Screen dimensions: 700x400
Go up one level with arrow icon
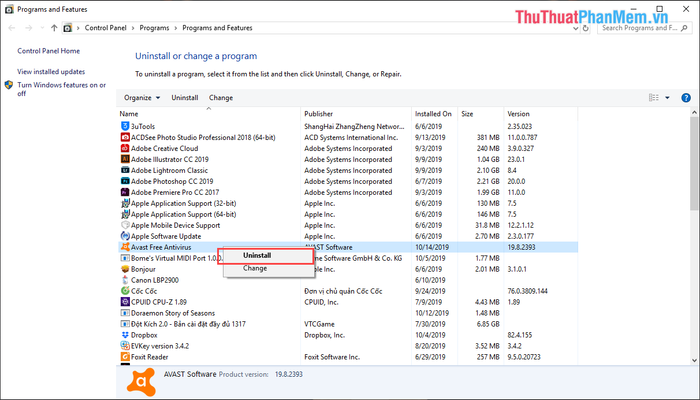tap(54, 28)
